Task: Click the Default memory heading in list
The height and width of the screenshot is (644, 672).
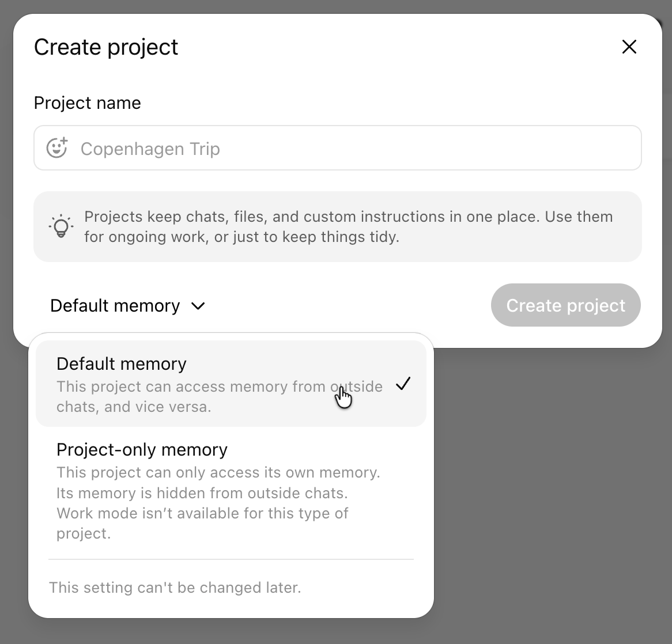Action: (121, 364)
